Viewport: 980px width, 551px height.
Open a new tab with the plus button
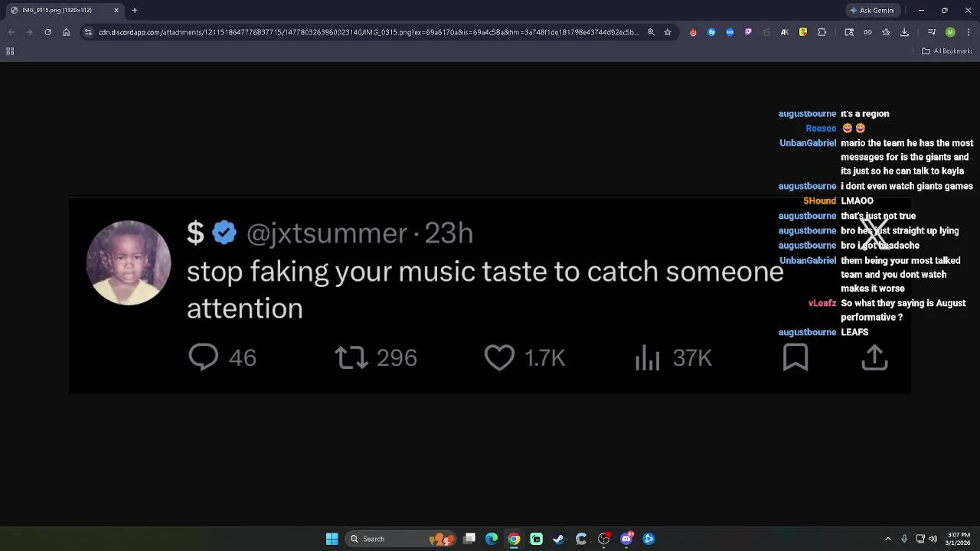pyautogui.click(x=134, y=10)
